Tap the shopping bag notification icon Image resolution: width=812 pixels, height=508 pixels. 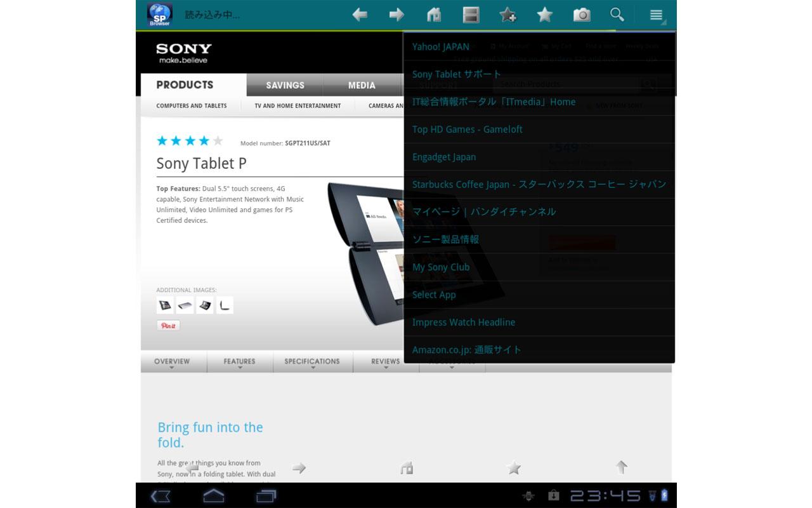[x=553, y=495]
